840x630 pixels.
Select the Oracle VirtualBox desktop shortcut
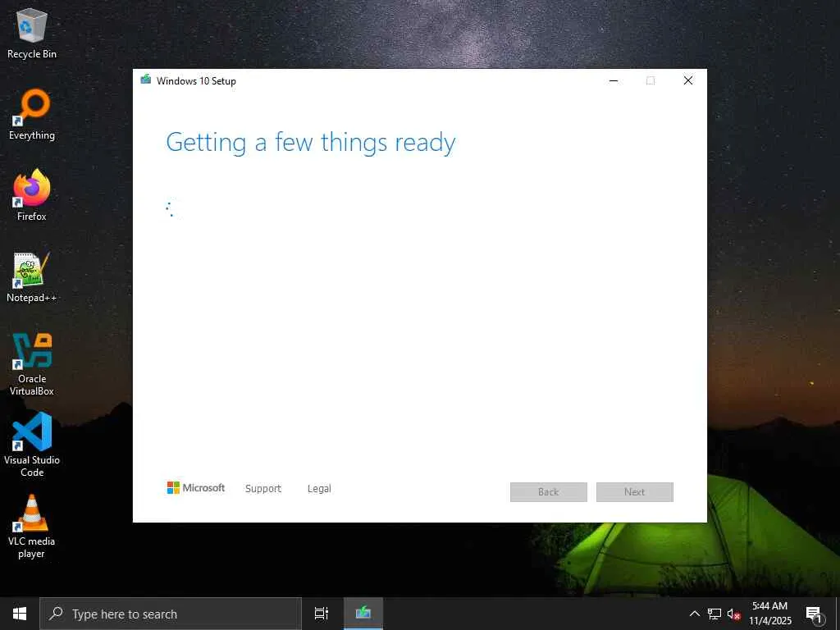(32, 364)
